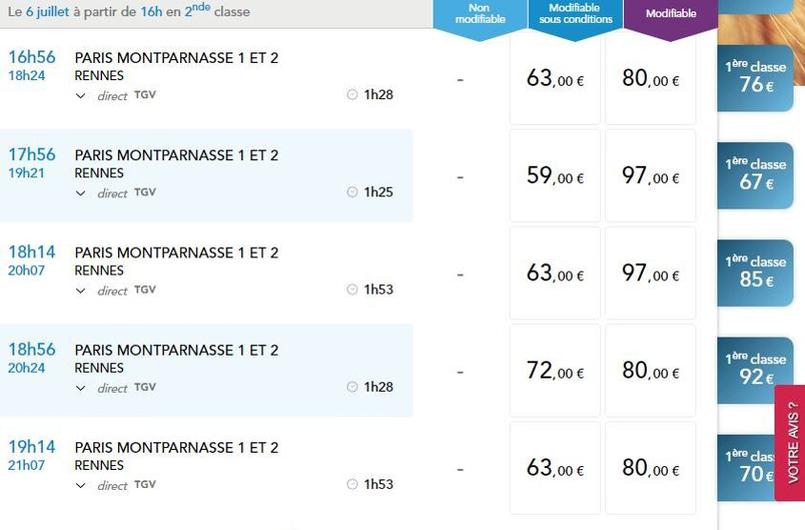805x530 pixels.
Task: Choose 97,00 € Modifiable fare for the 18h14 train
Action: [x=650, y=274]
